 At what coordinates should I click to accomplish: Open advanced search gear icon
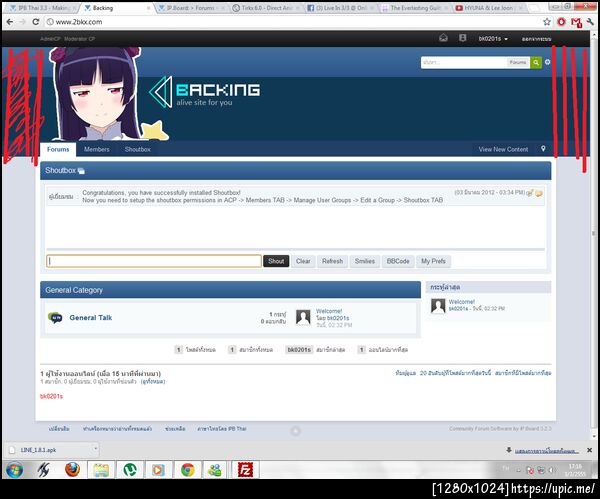[x=548, y=62]
